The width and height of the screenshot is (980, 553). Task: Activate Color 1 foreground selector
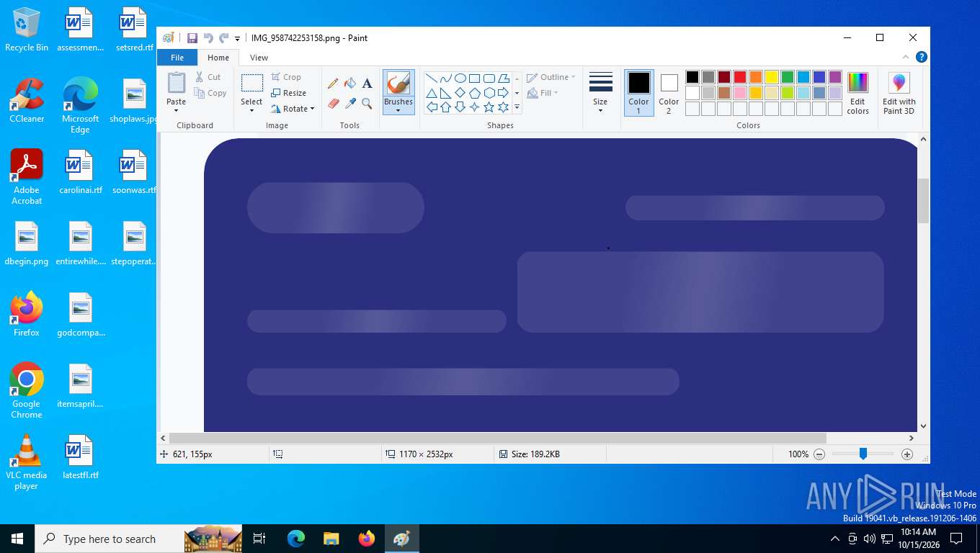click(638, 93)
